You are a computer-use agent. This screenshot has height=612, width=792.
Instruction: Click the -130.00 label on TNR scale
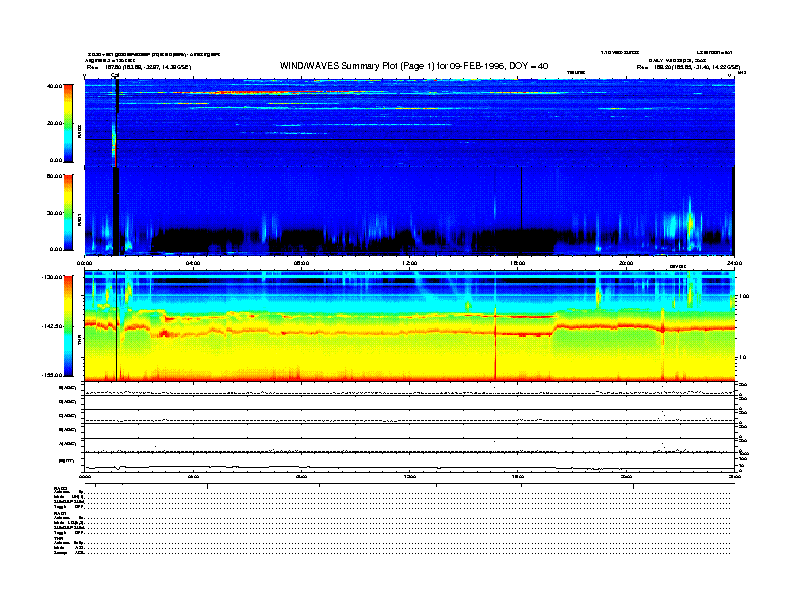click(52, 277)
